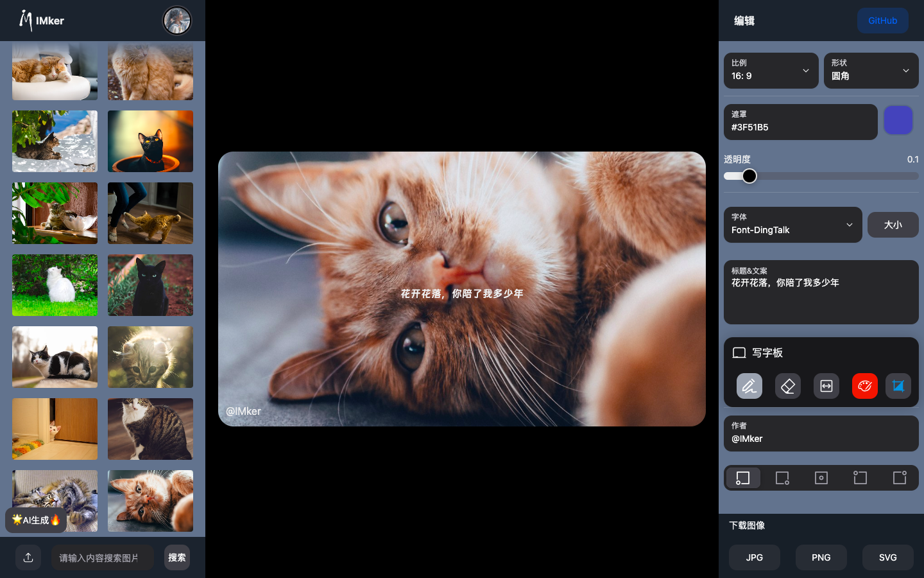Select the orange cat sleeping on cushion thumbnail

55,71
